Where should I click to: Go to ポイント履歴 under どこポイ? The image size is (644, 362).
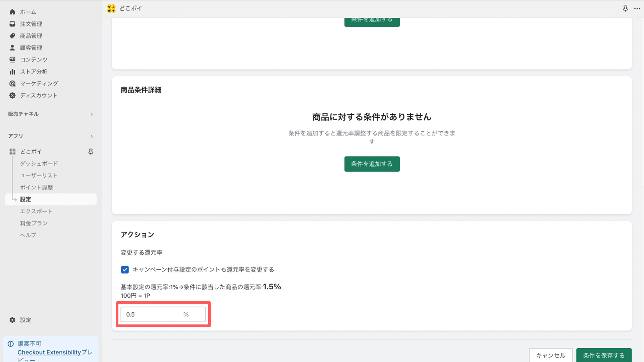(x=36, y=188)
